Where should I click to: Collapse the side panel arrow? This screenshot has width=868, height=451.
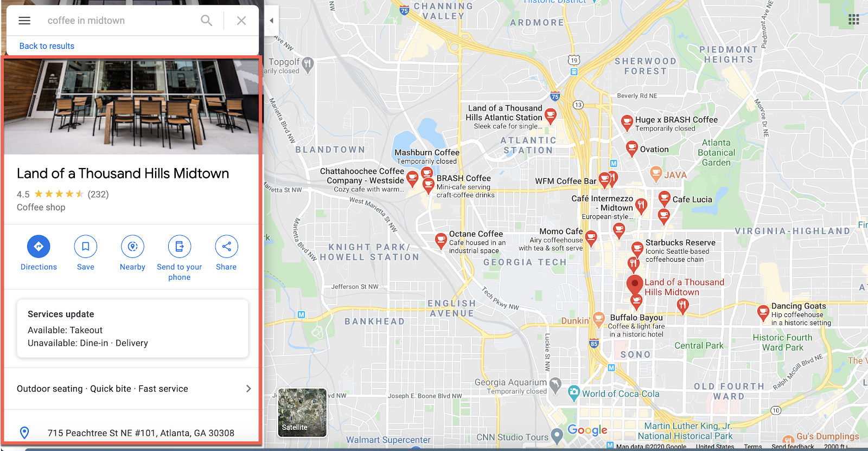[271, 21]
